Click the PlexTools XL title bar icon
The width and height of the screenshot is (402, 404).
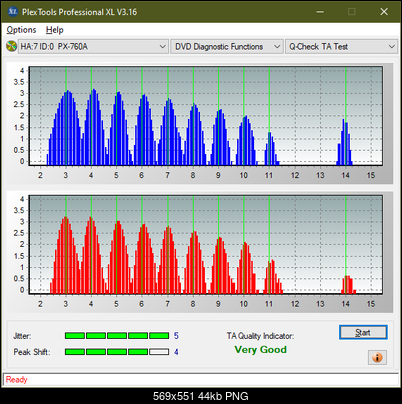pyautogui.click(x=12, y=12)
